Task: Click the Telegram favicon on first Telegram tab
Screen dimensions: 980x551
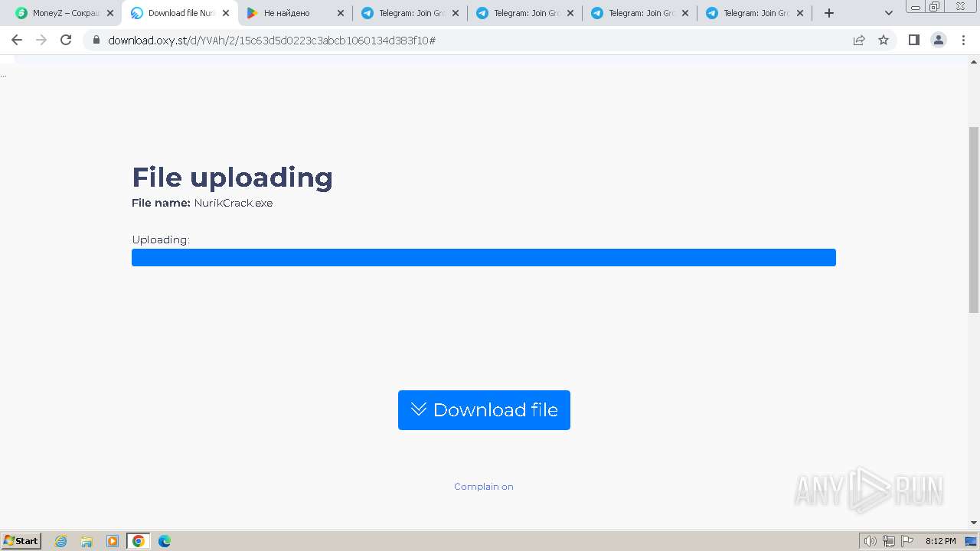Action: tap(367, 13)
